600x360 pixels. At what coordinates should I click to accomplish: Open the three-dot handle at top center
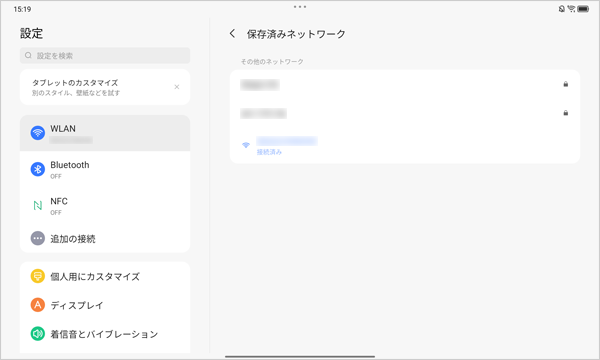click(300, 7)
